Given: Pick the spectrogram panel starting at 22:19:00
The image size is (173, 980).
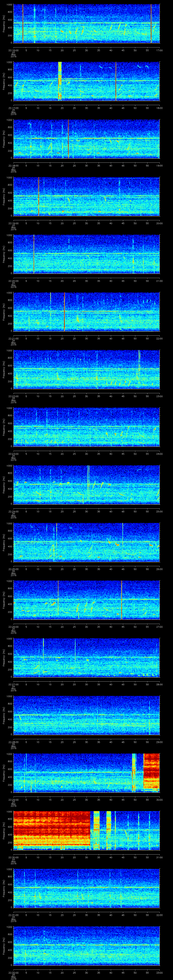Looking at the screenshot, I should tap(86, 196).
